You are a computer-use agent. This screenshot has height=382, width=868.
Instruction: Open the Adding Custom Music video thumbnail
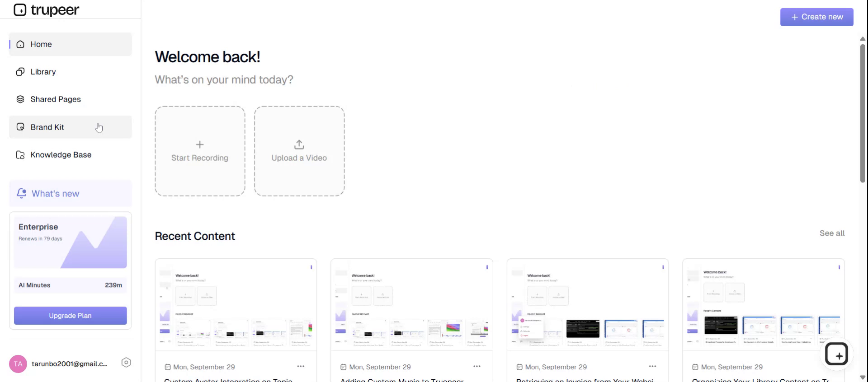412,304
